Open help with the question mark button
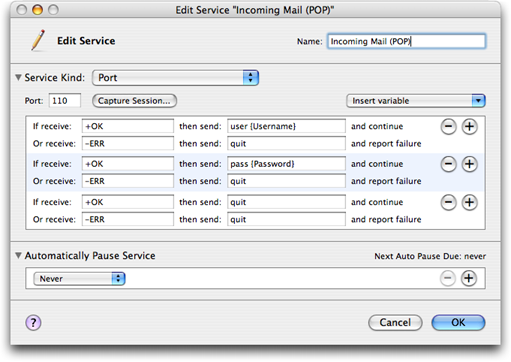Image resolution: width=511 pixels, height=362 pixels. click(x=33, y=323)
